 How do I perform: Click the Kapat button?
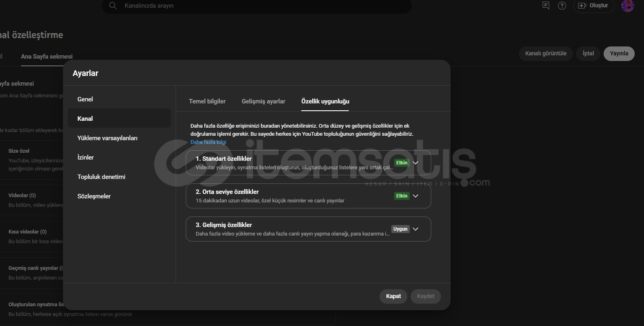pyautogui.click(x=393, y=296)
